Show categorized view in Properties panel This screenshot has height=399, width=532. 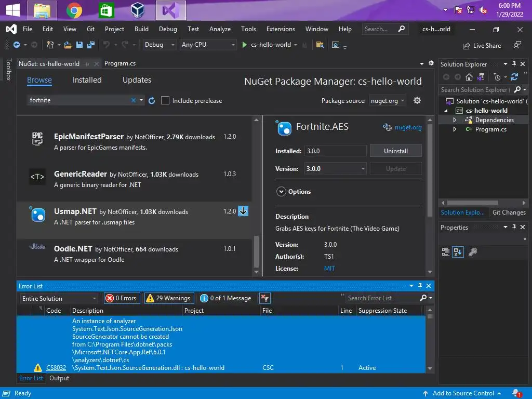pos(445,252)
